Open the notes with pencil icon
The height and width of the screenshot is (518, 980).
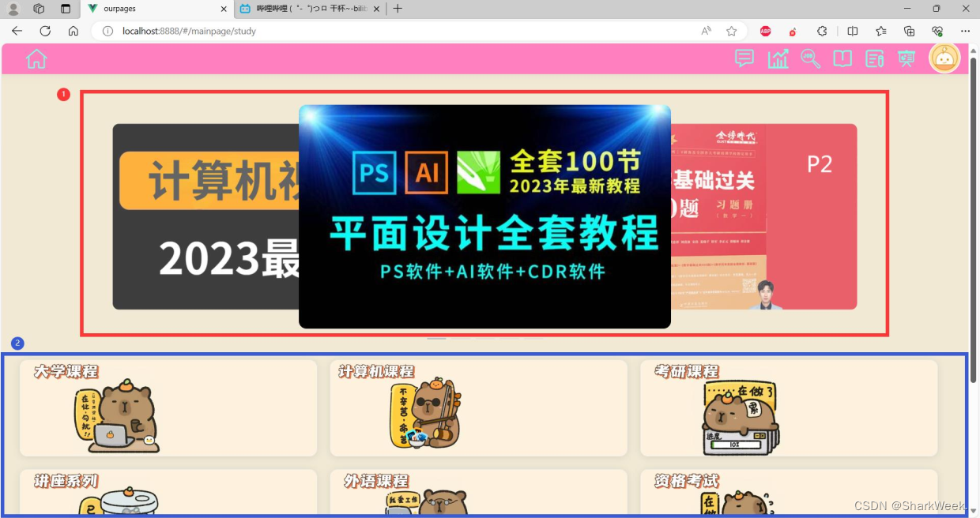tap(874, 58)
